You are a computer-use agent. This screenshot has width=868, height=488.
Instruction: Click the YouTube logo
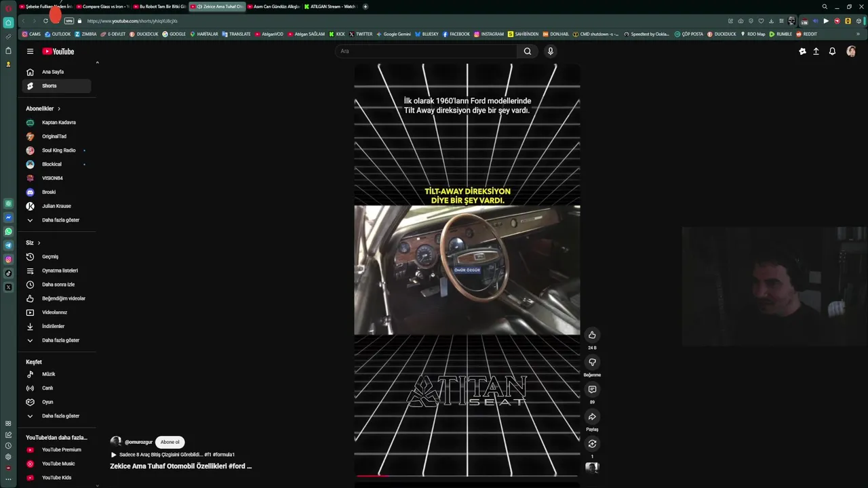click(x=58, y=52)
